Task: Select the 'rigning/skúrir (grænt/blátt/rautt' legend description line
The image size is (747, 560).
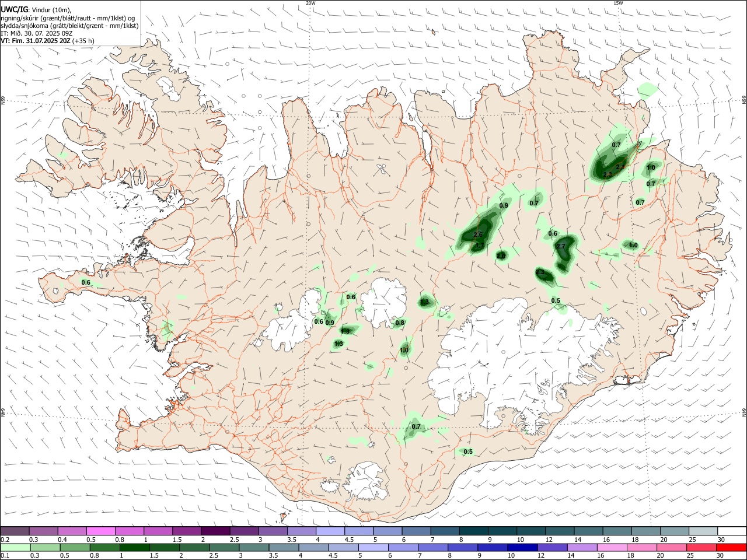Action: tap(68, 18)
